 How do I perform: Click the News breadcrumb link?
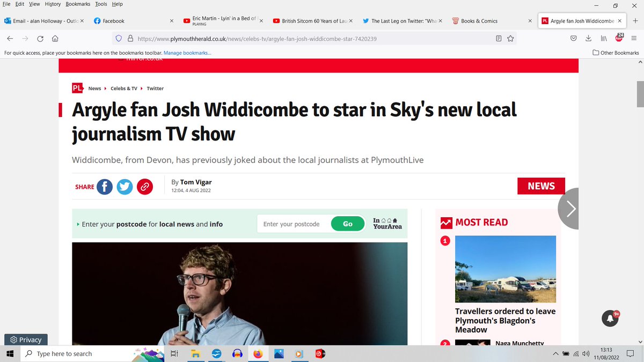tap(94, 88)
